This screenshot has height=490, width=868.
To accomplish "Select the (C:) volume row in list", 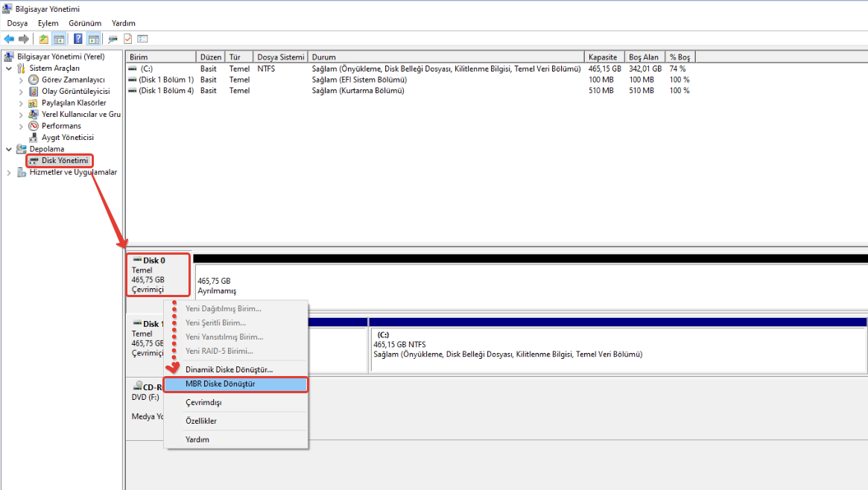I will 147,69.
